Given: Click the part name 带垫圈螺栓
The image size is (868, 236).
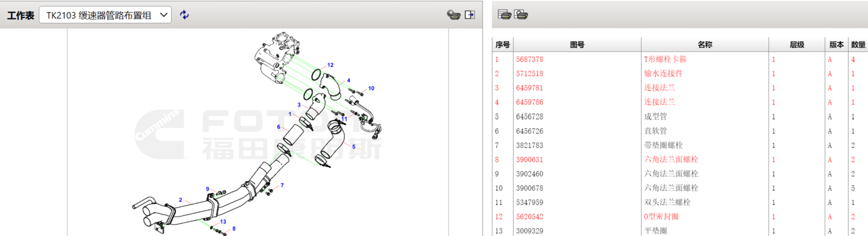Looking at the screenshot, I should coord(663,145).
